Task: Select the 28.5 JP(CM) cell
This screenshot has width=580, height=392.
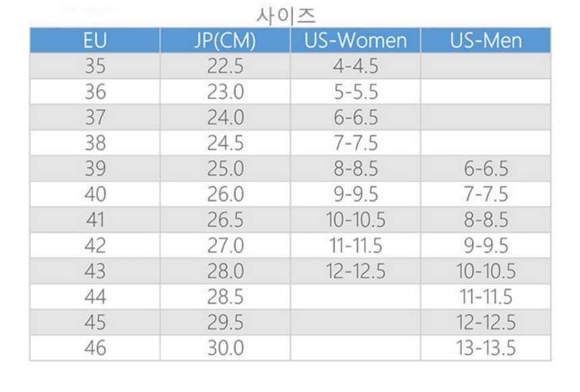Action: (x=225, y=297)
